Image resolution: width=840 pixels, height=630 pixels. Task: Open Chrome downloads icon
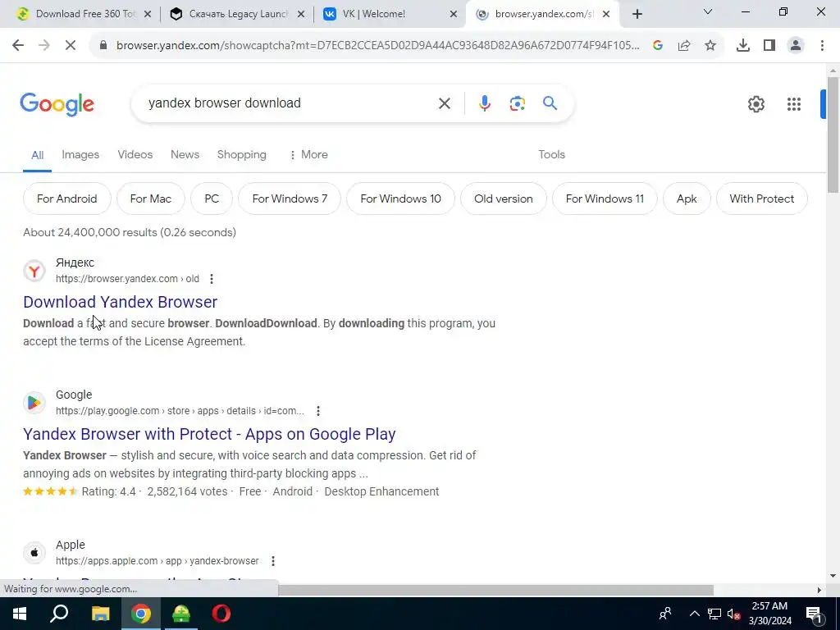(743, 46)
